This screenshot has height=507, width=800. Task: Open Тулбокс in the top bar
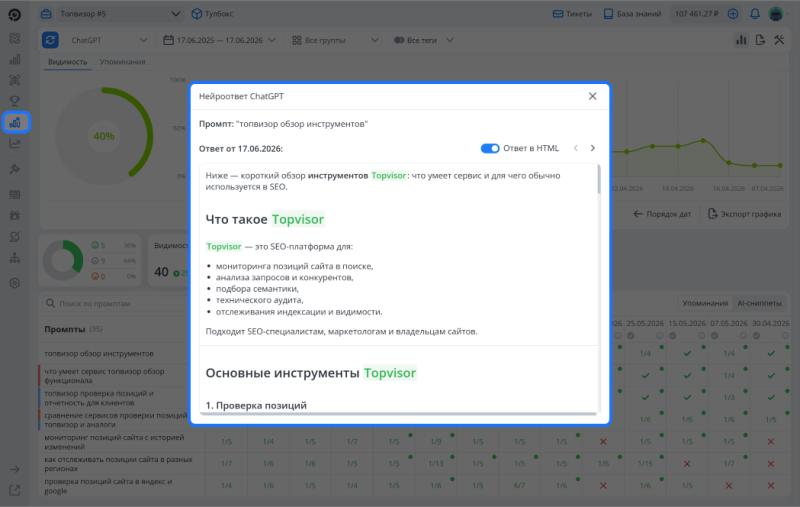click(x=213, y=14)
